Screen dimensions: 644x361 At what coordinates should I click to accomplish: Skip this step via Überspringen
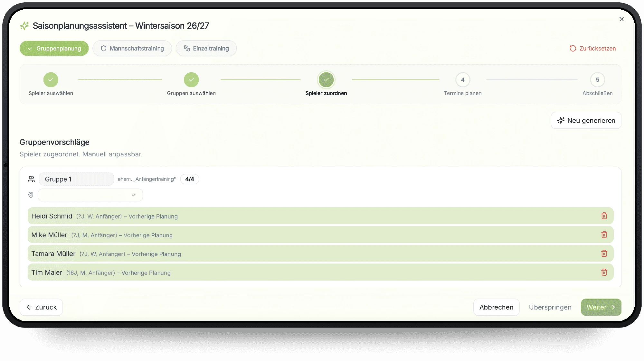click(550, 307)
